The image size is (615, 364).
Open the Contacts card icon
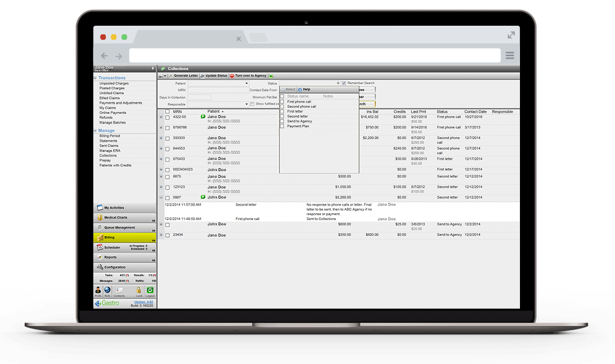(119, 290)
